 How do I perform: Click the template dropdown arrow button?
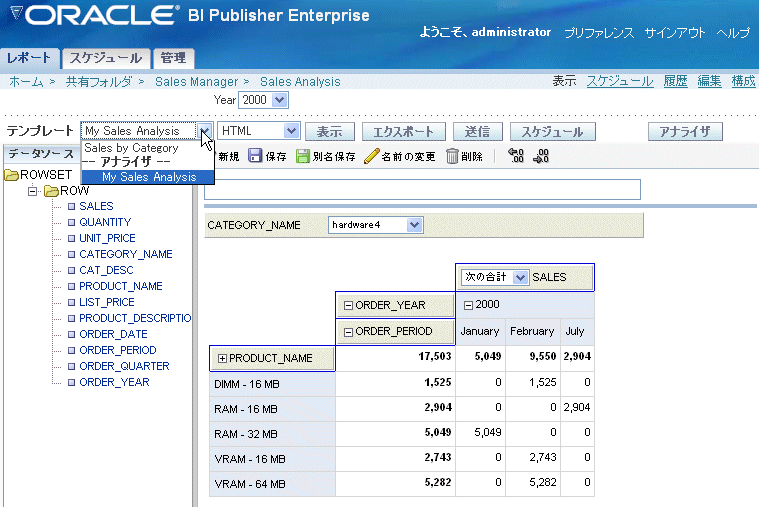click(x=204, y=131)
